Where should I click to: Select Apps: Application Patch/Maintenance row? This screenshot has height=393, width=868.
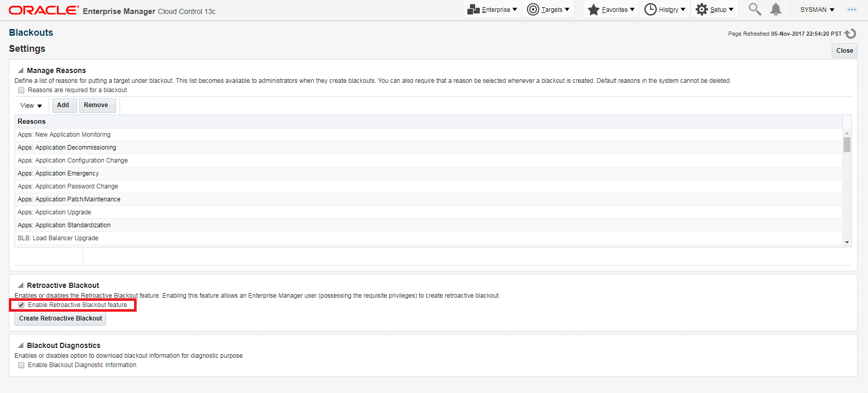point(429,199)
